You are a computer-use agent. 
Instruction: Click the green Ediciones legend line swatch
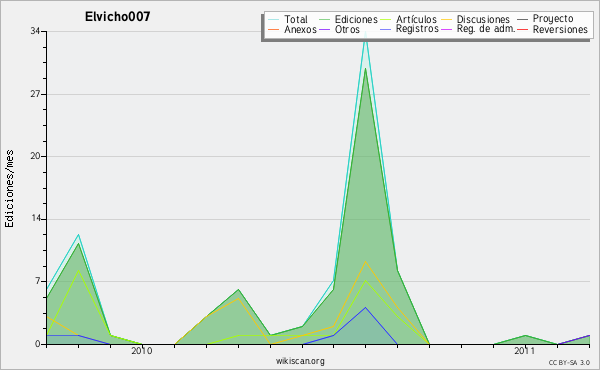324,19
